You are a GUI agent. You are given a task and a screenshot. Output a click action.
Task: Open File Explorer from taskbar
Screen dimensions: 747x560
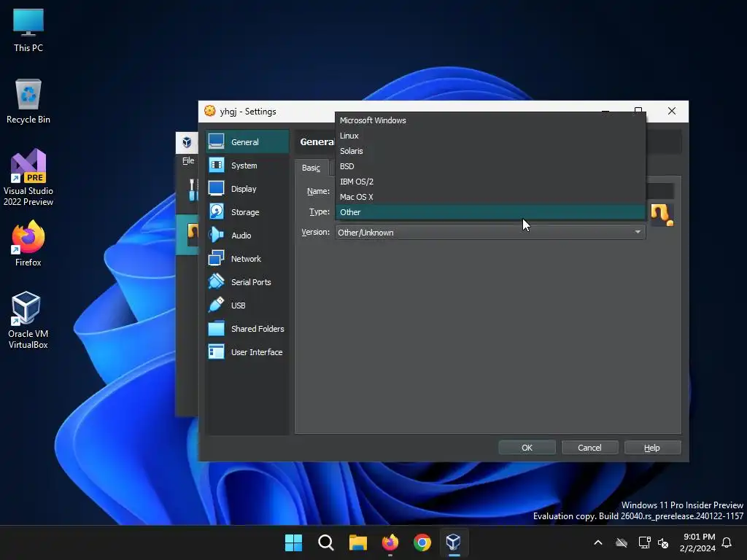(357, 542)
